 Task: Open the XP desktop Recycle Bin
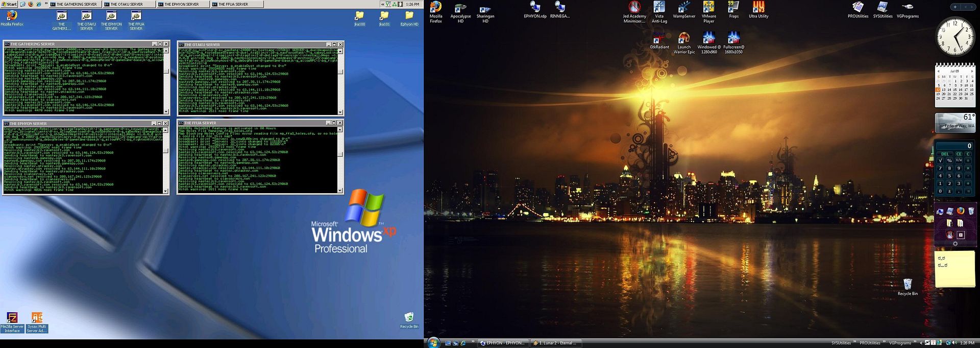tap(409, 320)
